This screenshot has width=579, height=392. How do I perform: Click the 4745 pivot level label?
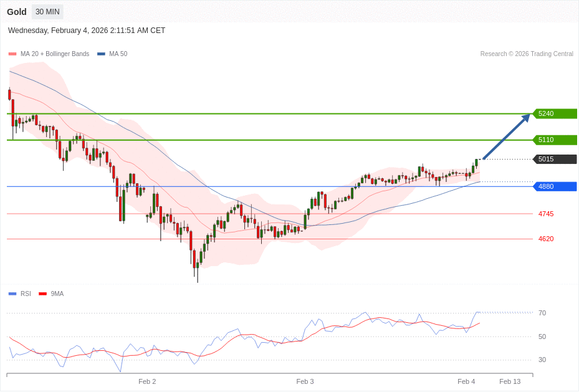pos(545,214)
